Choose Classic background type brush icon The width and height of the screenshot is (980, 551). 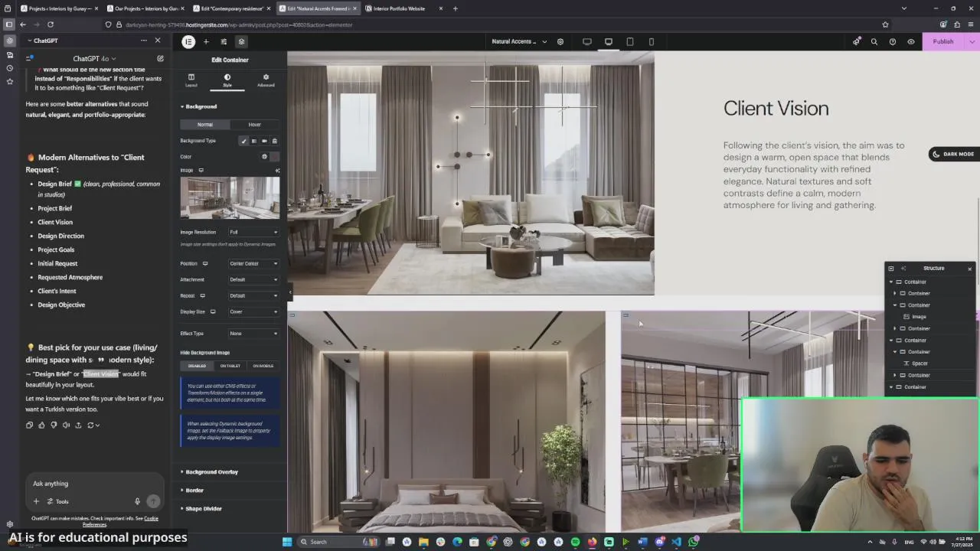[244, 141]
